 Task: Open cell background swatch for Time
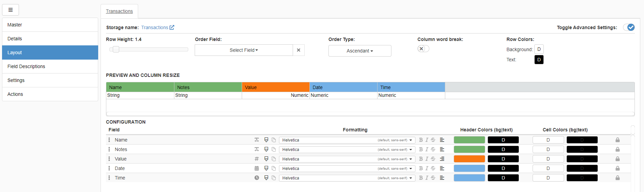[x=548, y=178]
